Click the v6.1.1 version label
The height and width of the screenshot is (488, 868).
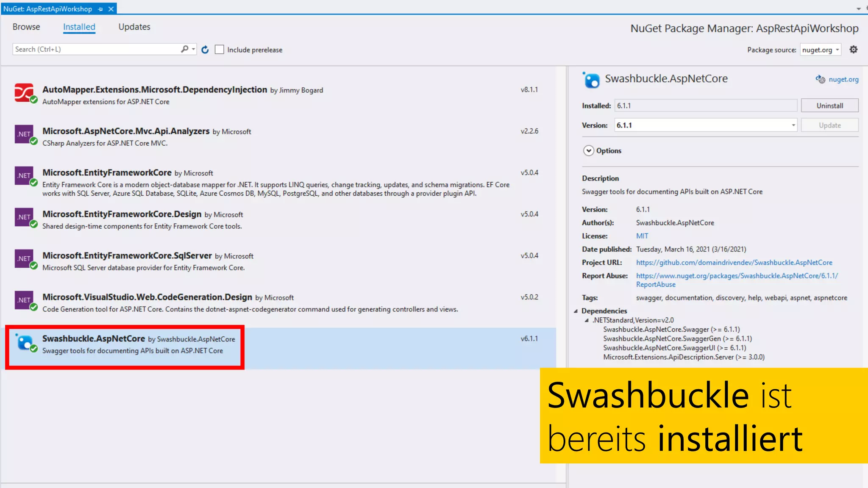tap(529, 339)
